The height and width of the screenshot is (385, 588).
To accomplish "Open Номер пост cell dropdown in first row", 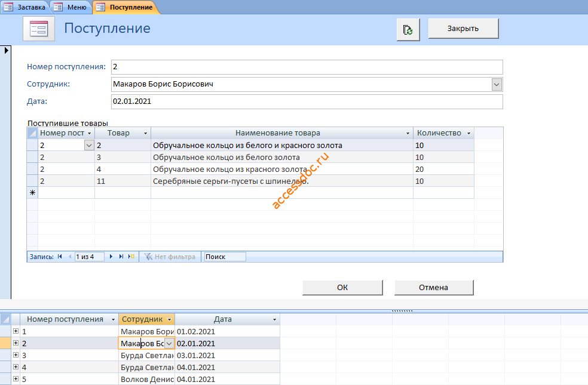I will click(x=89, y=145).
